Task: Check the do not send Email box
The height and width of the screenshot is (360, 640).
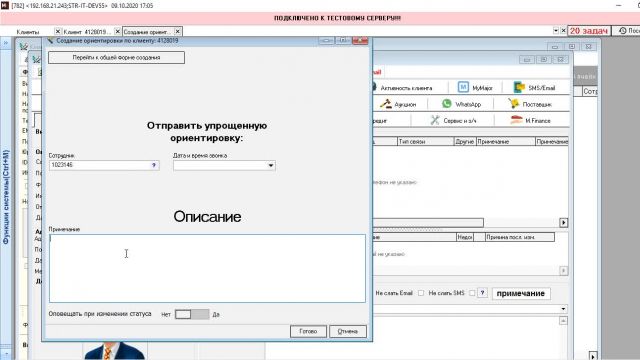Action: pyautogui.click(x=421, y=293)
